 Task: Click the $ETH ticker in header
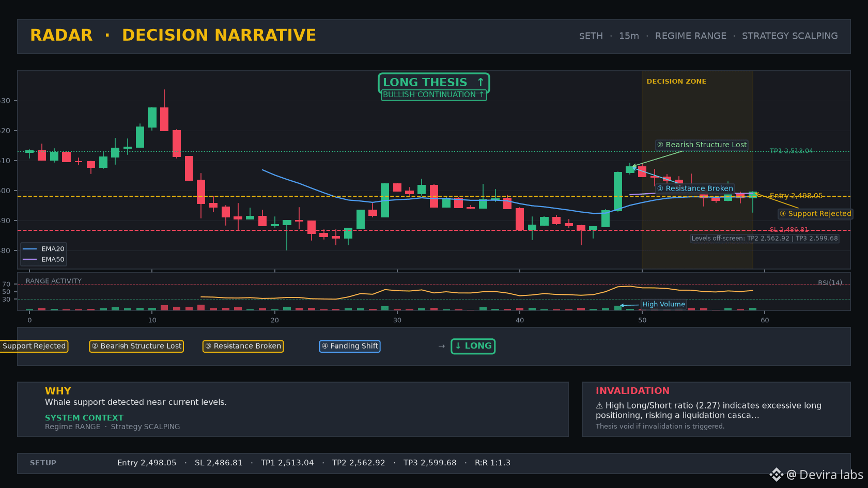point(591,36)
